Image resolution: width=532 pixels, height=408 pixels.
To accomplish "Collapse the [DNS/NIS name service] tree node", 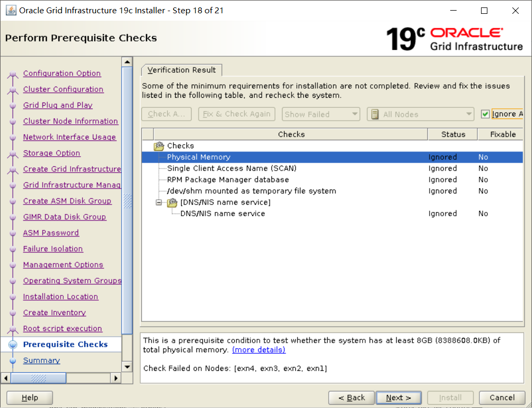I will (158, 202).
